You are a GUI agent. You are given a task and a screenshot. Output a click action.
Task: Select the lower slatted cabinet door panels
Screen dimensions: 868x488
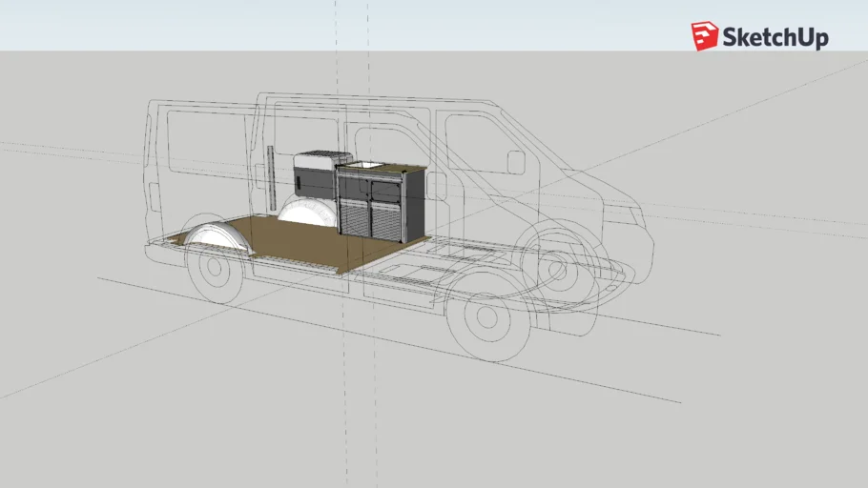coord(369,220)
